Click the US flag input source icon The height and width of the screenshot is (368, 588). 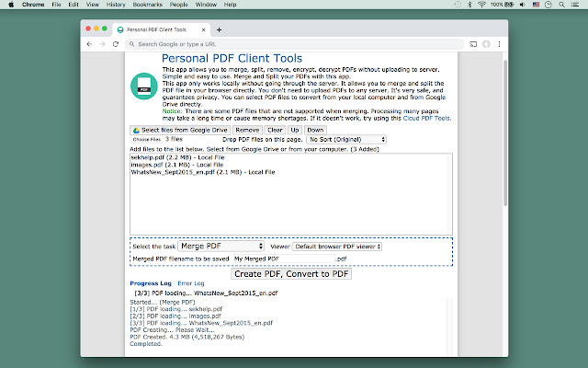(536, 5)
